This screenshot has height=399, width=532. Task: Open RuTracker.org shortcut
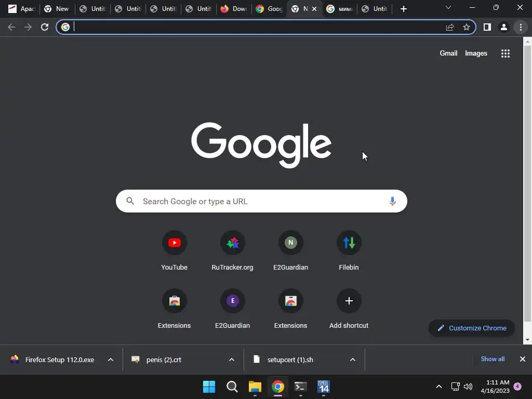point(232,251)
